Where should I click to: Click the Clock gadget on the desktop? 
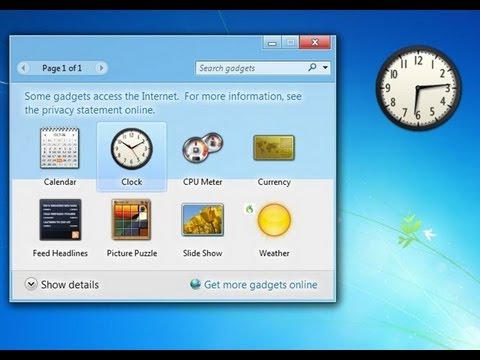pyautogui.click(x=418, y=88)
